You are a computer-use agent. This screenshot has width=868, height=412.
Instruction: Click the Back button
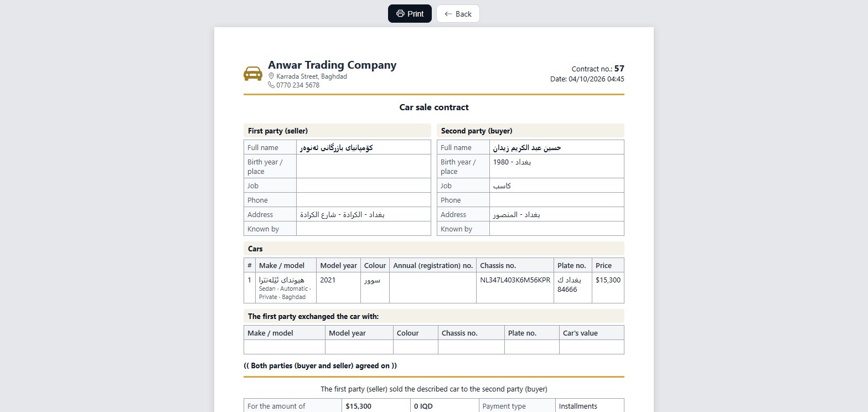tap(458, 14)
